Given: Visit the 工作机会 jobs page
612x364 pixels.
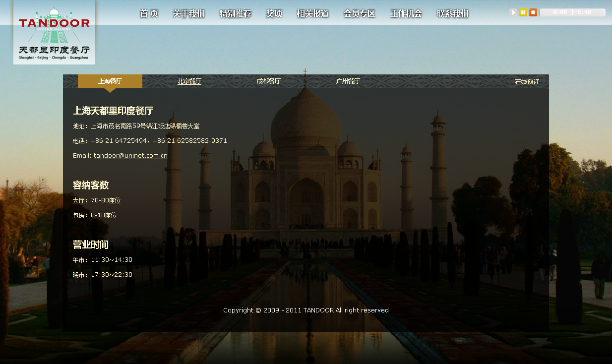Looking at the screenshot, I should [406, 14].
